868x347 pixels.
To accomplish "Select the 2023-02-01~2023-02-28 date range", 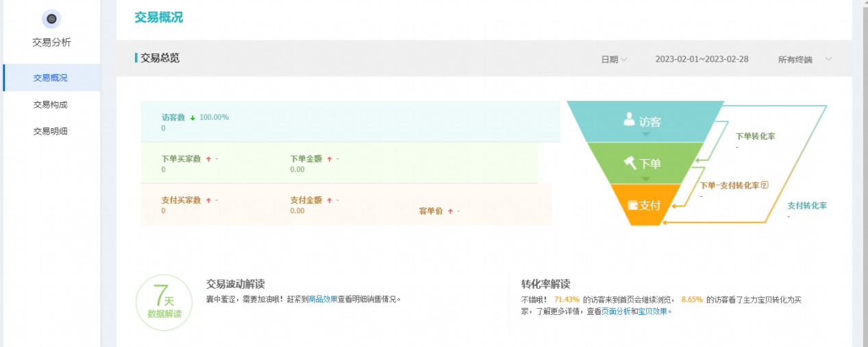I will (702, 60).
